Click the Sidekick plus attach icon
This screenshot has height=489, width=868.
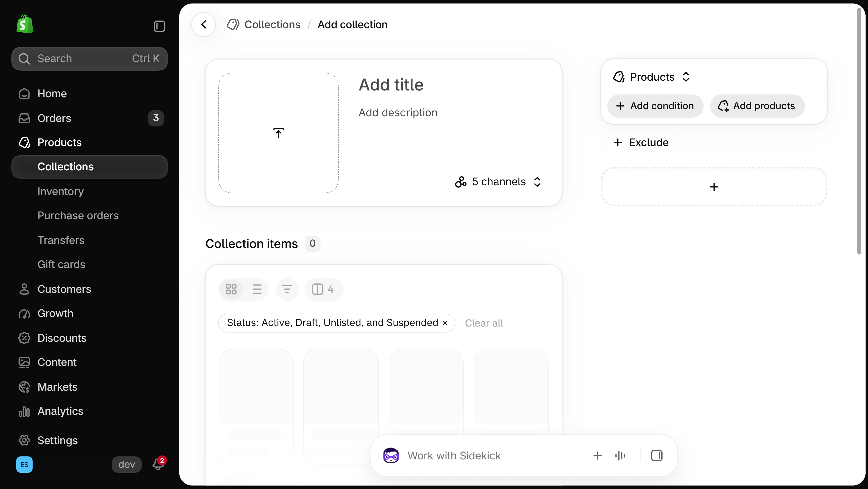coord(597,456)
